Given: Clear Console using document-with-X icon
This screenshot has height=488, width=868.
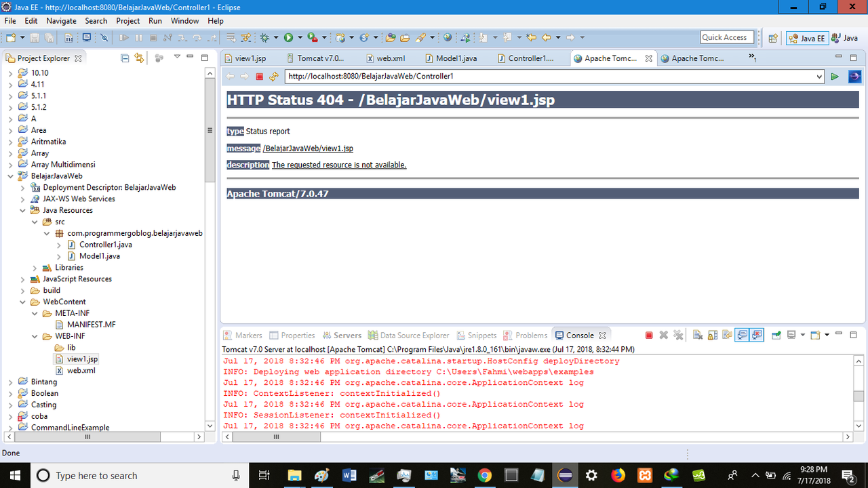Looking at the screenshot, I should (x=697, y=335).
